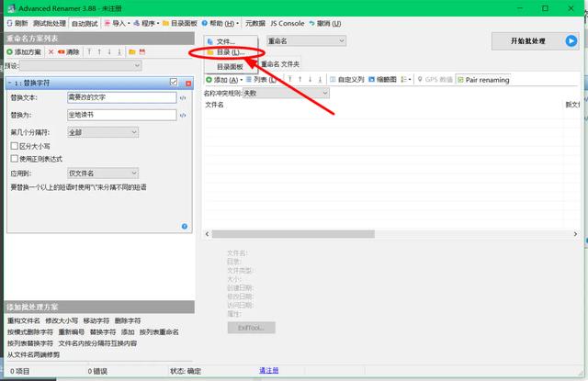This screenshot has height=381, width=588.
Task: Move selected file down in file list
Action: coord(311,80)
